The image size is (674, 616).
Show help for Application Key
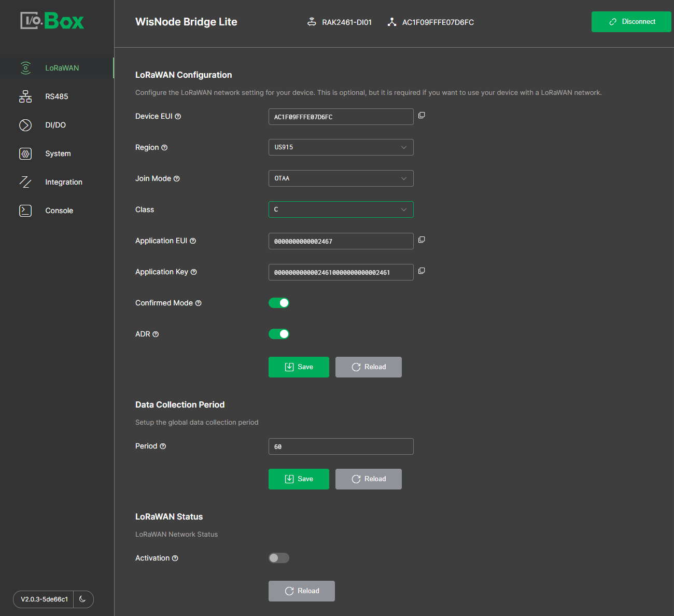[x=193, y=272]
